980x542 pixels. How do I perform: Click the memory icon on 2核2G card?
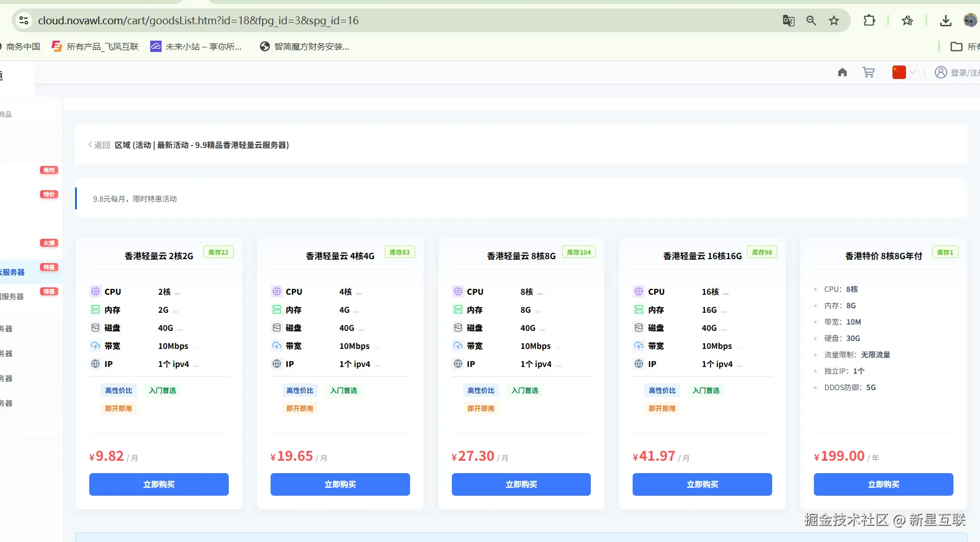(x=95, y=309)
